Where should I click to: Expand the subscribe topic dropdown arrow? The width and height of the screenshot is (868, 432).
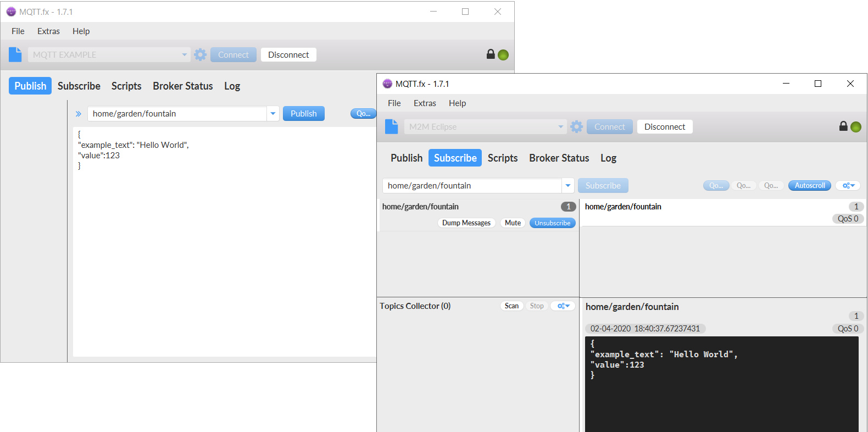(568, 186)
